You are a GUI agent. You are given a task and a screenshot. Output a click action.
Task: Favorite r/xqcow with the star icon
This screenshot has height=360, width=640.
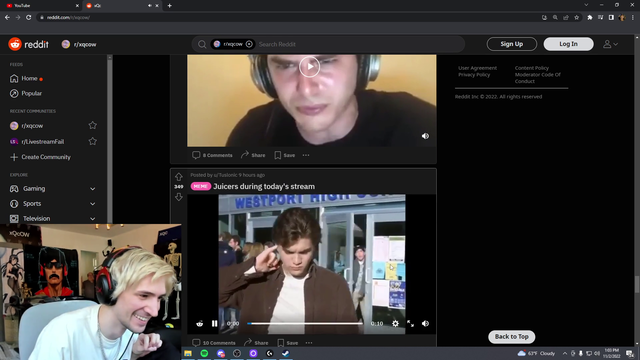pyautogui.click(x=93, y=125)
